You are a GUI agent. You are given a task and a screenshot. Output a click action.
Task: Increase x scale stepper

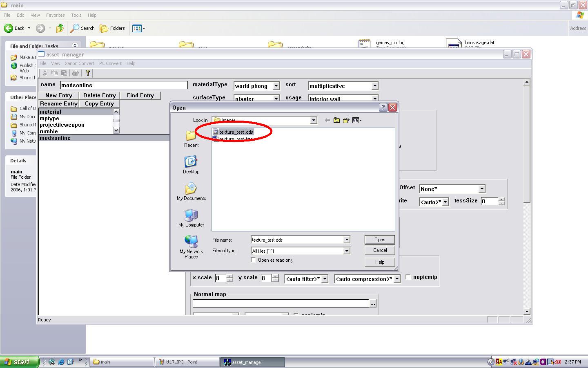[x=229, y=276]
